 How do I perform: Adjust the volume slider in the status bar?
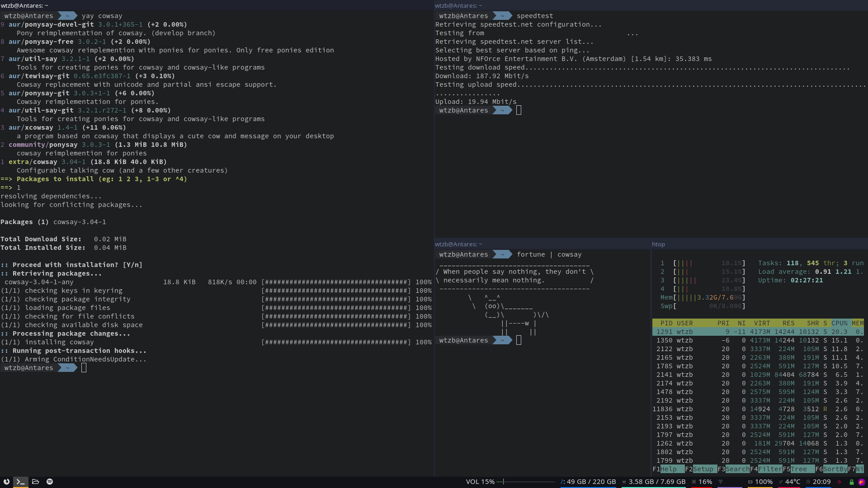pos(526,482)
